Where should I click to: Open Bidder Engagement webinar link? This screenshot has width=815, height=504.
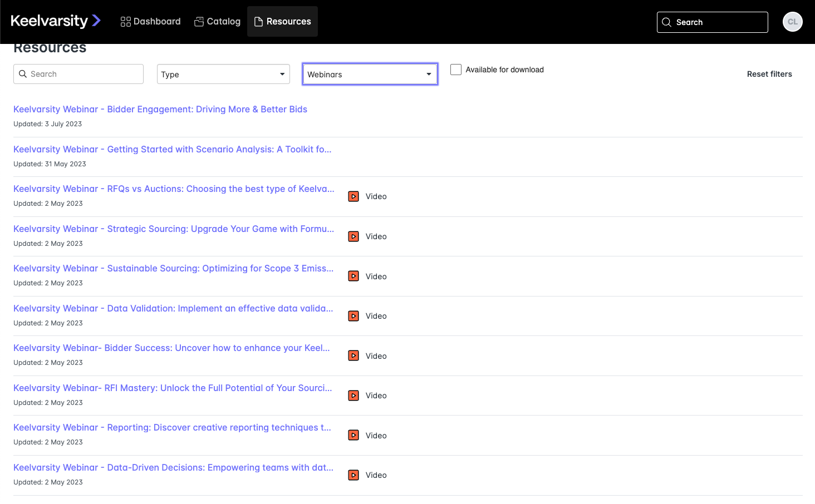click(x=160, y=110)
